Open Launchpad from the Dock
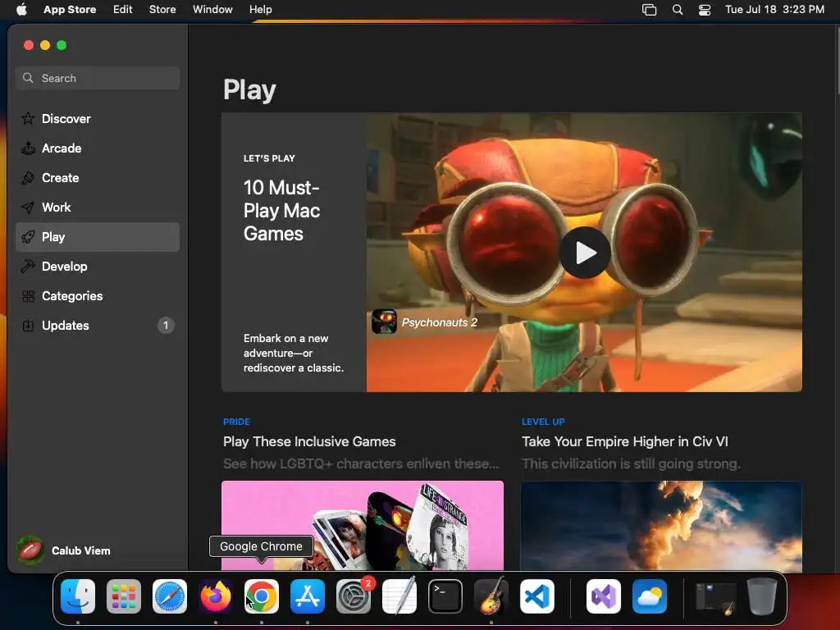The height and width of the screenshot is (630, 840). [x=124, y=596]
